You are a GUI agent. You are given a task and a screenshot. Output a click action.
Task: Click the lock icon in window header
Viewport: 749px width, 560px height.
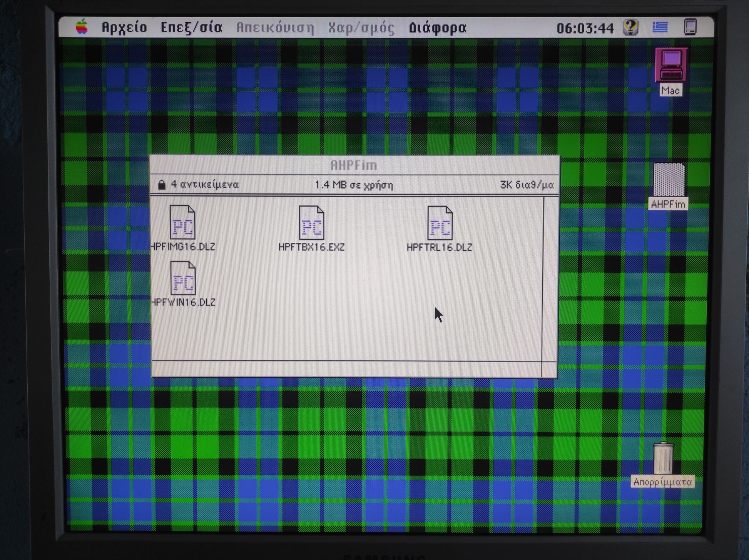(162, 185)
